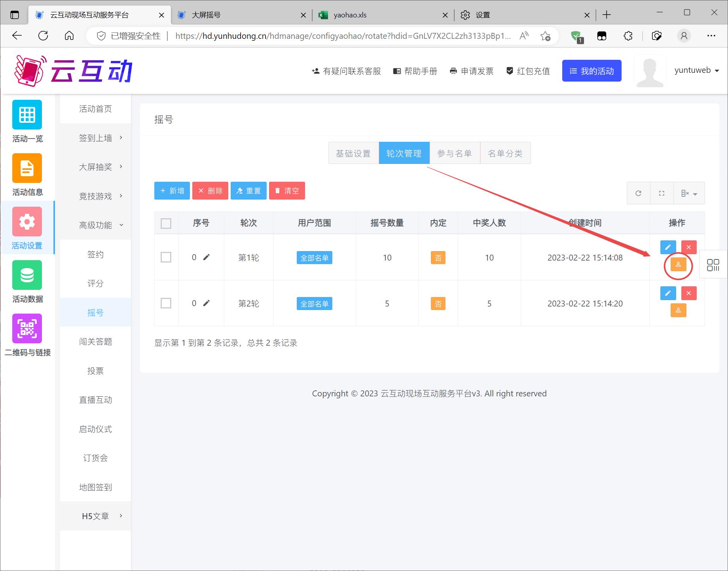Click the red delete button for 第1轮
Image resolution: width=728 pixels, height=571 pixels.
click(x=689, y=247)
